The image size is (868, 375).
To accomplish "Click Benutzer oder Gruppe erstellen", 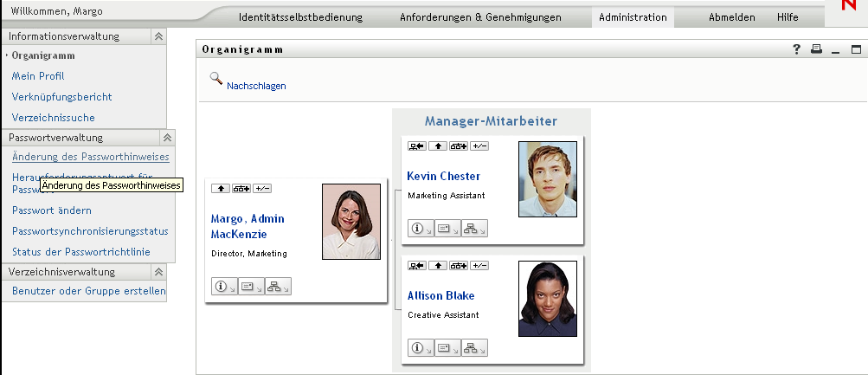I will click(x=88, y=291).
